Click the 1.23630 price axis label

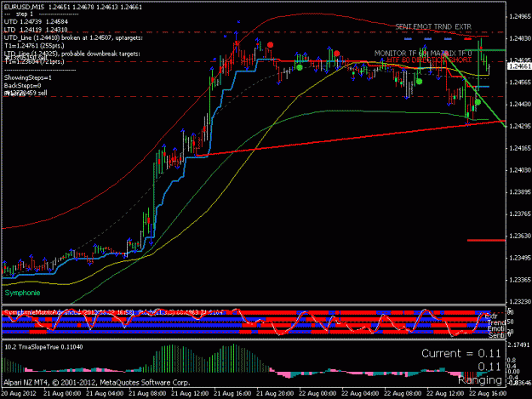pos(520,236)
